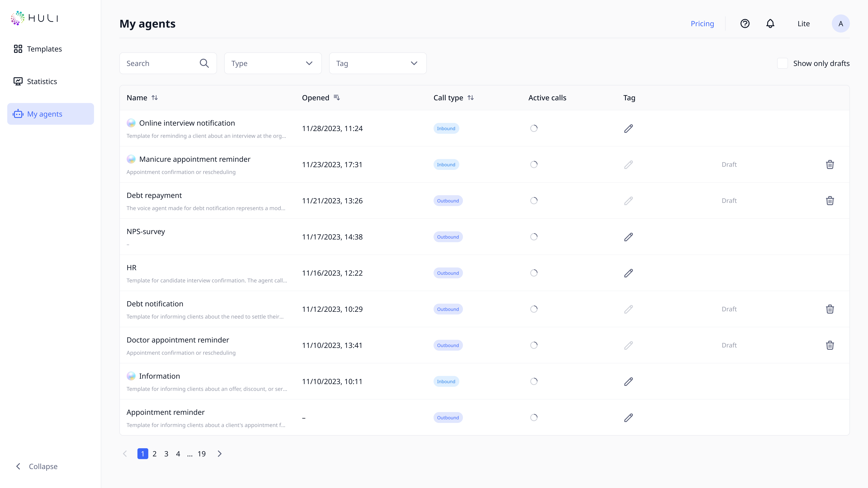
Task: Sort agents by Call type
Action: coord(471,98)
